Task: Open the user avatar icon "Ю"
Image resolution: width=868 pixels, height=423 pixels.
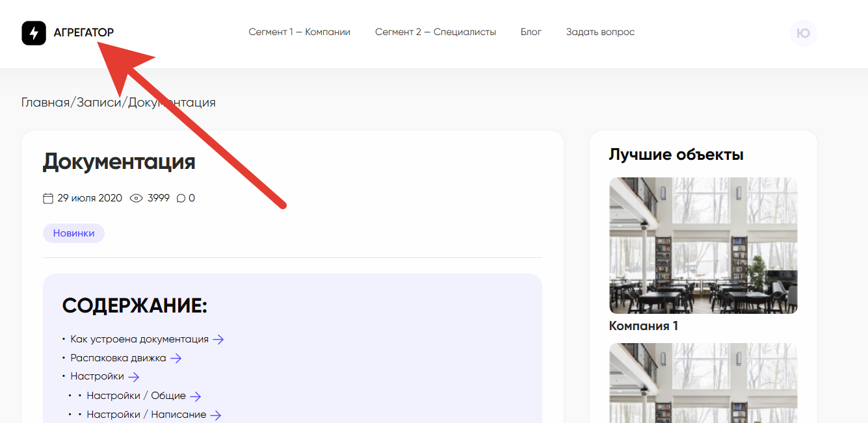Action: 803,33
